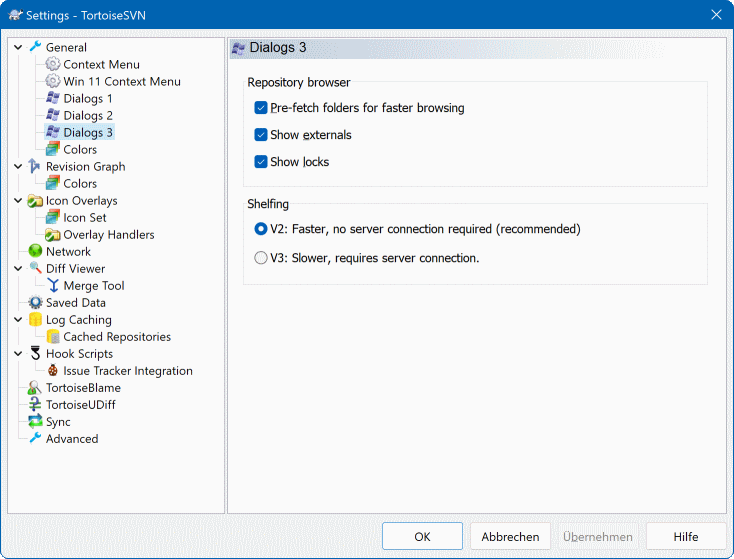Viewport: 734px width, 559px height.
Task: Select Network in settings tree
Action: point(68,251)
